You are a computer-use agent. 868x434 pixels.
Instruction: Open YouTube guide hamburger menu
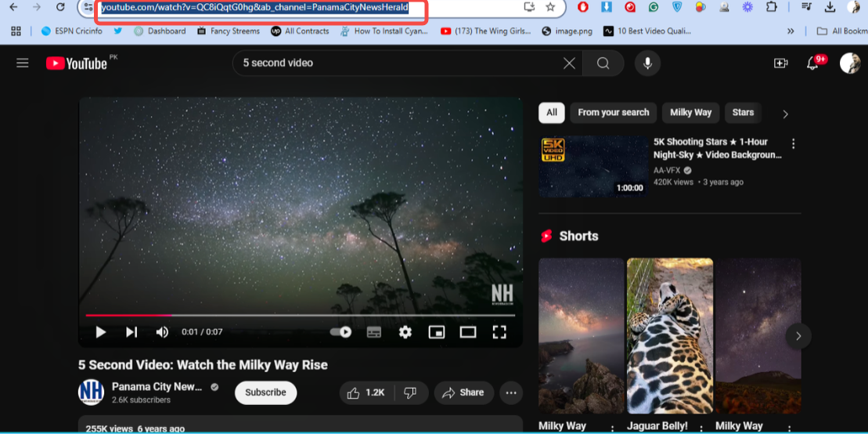click(x=22, y=63)
